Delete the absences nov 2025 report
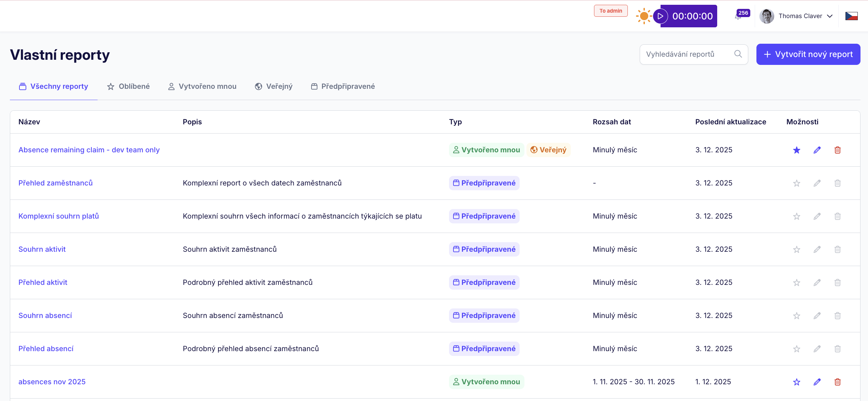Screen dimensions: 868x401 click(x=838, y=382)
